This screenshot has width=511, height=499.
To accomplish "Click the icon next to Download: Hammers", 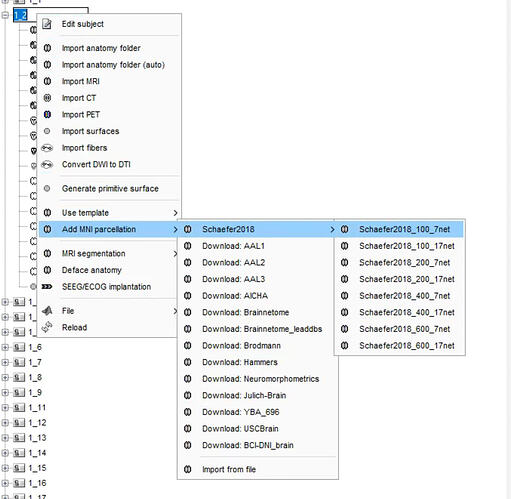I will point(188,362).
